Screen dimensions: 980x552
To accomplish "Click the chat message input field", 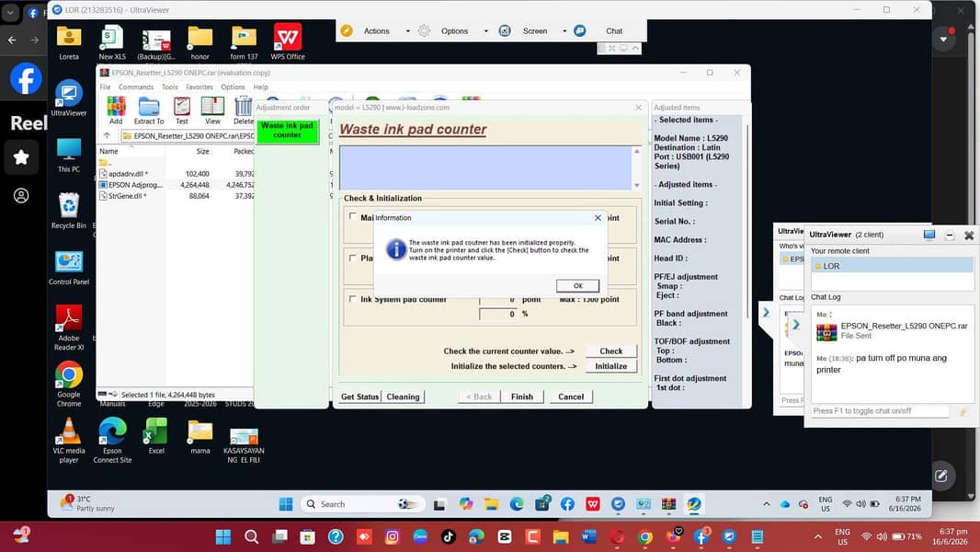I will click(880, 410).
